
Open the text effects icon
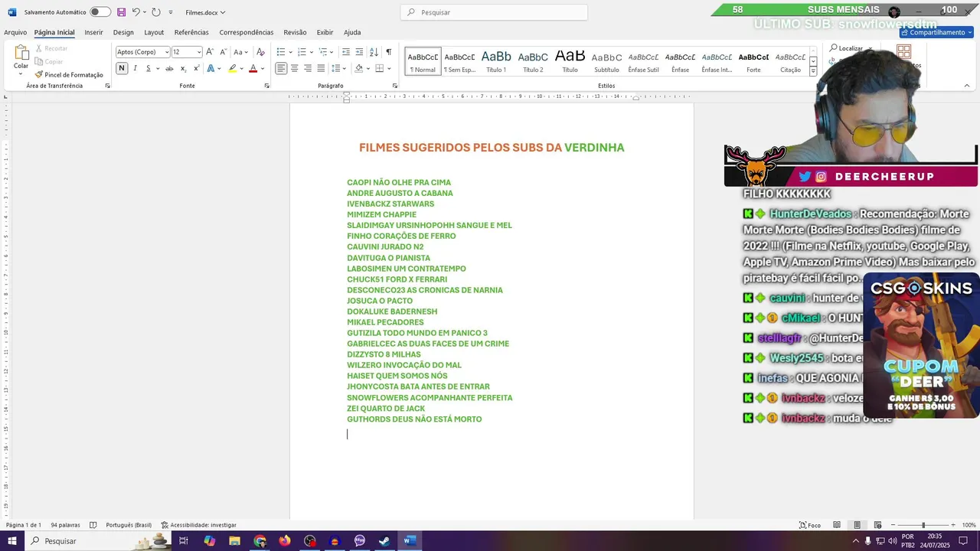pyautogui.click(x=212, y=68)
